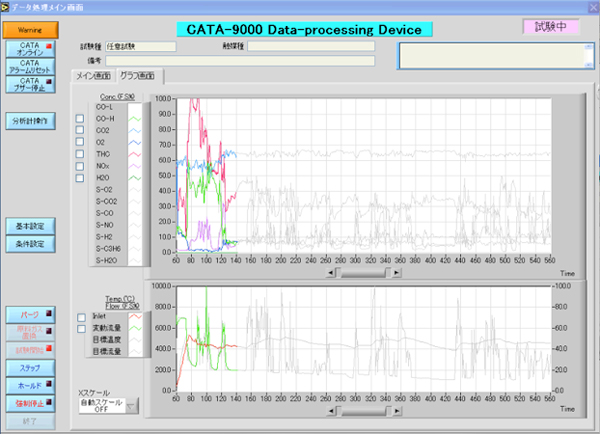Screen dimensions: 600x434
Task: Click the greyed-out 試験開始 button
Action: 31,350
